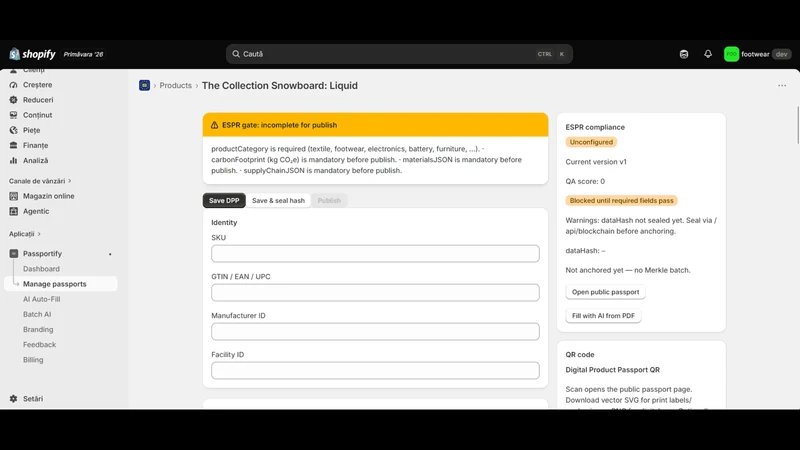Click the Caută search bar
Viewport: 800px width, 450px height.
[399, 54]
